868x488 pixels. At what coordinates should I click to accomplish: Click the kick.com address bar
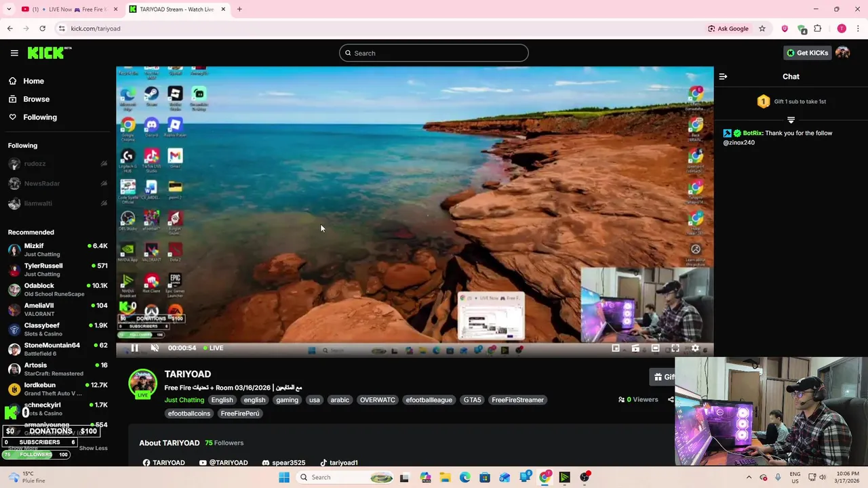380,28
